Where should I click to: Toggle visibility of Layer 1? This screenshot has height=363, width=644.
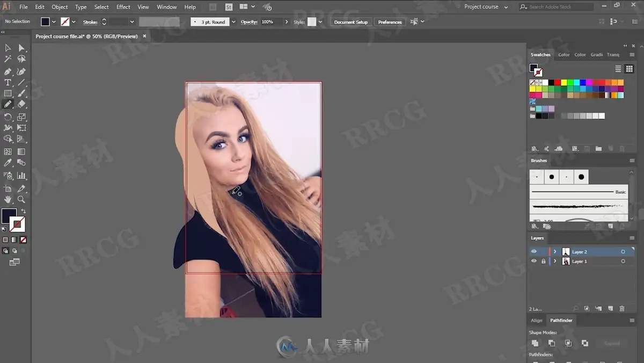pos(533,261)
